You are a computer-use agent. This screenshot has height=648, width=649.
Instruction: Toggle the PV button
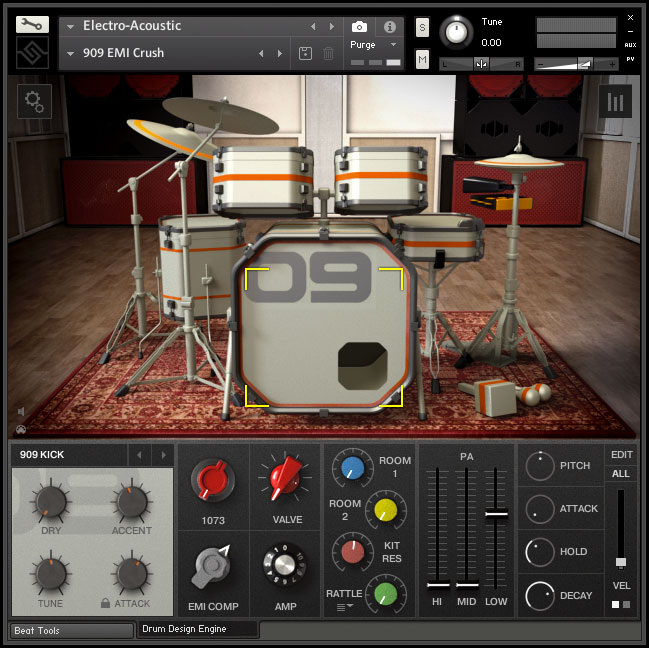tap(630, 59)
